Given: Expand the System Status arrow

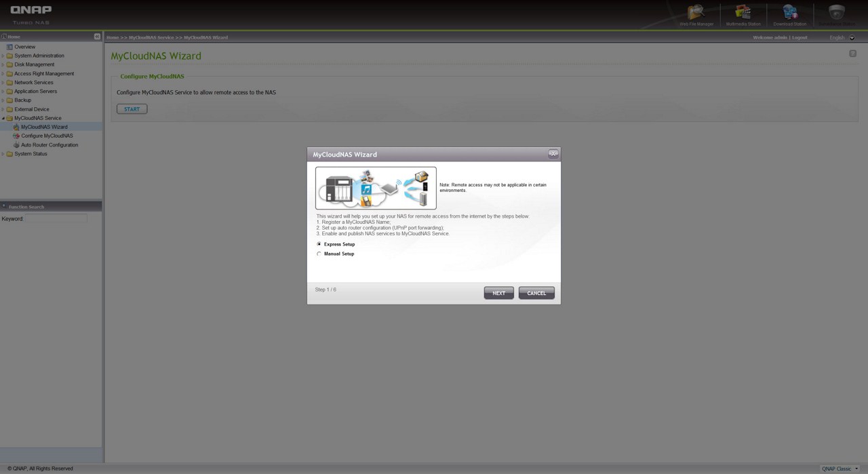Looking at the screenshot, I should [x=3, y=154].
